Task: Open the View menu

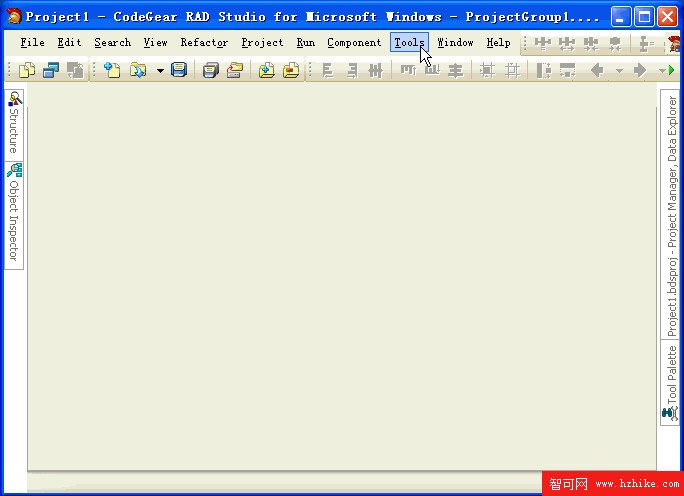Action: (156, 42)
